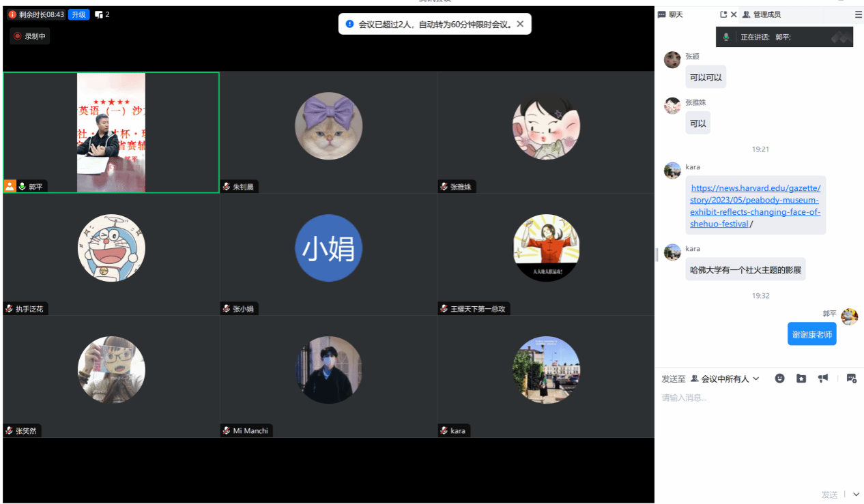
Task: Expand send options arrow beside 发送
Action: (856, 494)
